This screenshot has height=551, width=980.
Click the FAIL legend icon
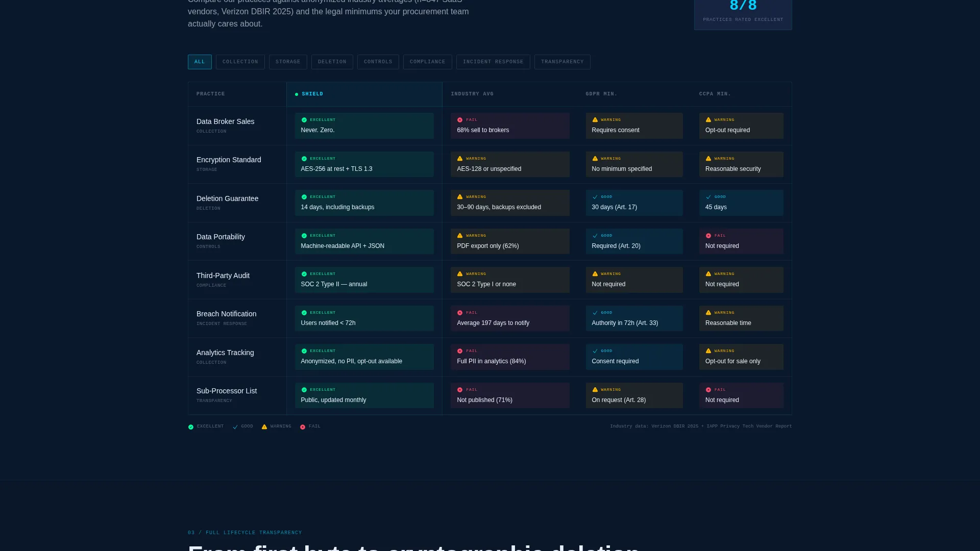pyautogui.click(x=303, y=427)
